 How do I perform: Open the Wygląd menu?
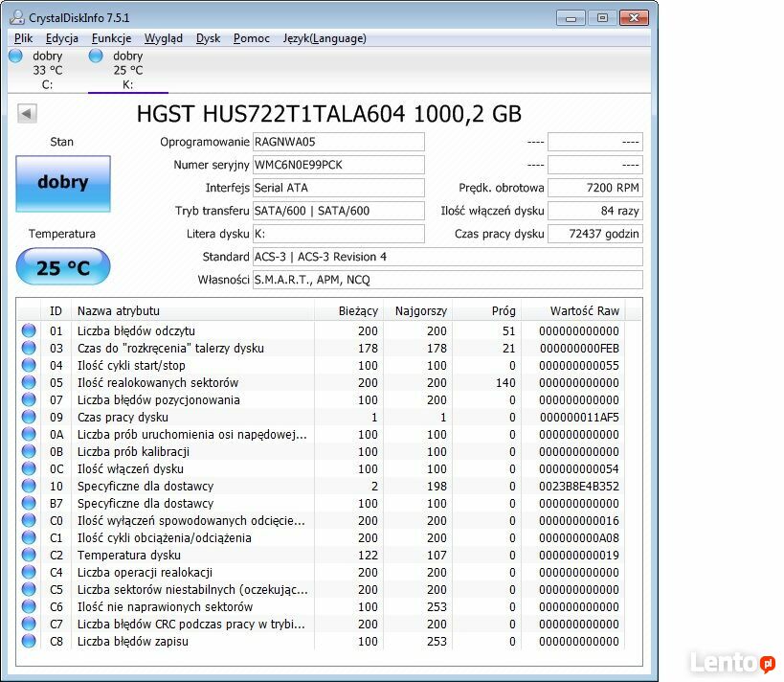(x=164, y=38)
